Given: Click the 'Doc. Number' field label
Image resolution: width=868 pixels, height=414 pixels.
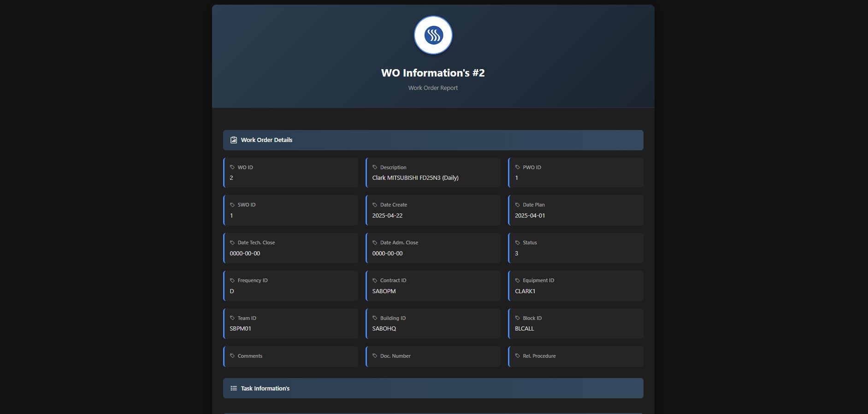Looking at the screenshot, I should 395,356.
